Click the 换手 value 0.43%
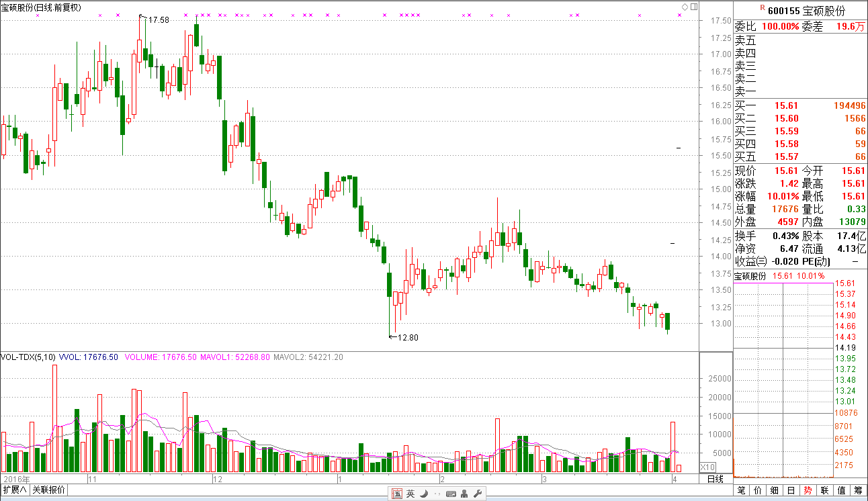The width and height of the screenshot is (868, 501). [x=786, y=236]
